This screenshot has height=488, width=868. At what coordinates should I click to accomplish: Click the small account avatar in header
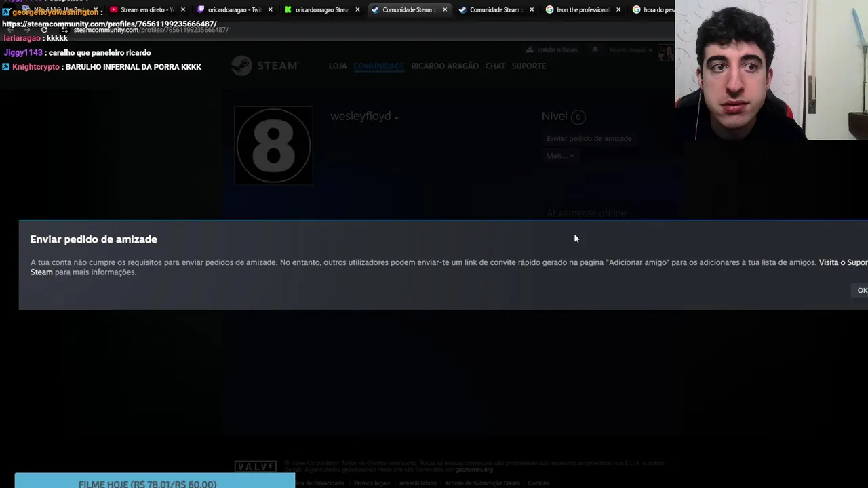(665, 52)
